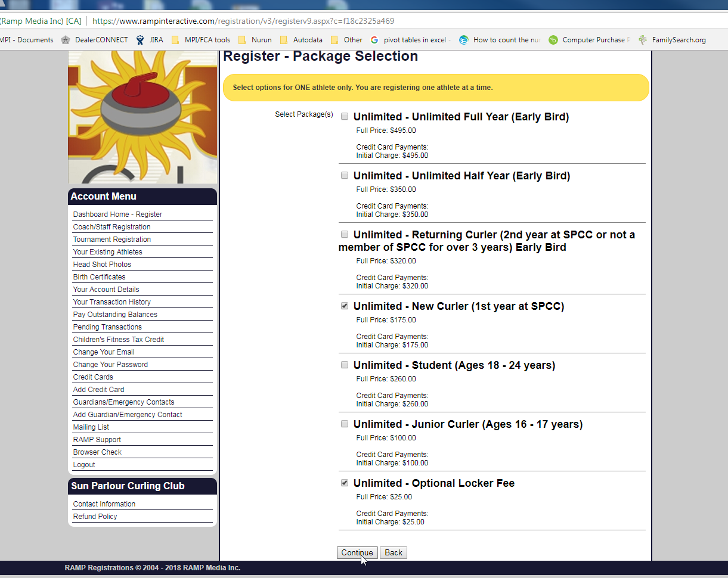Click the curling rock sun logo image

[142, 117]
